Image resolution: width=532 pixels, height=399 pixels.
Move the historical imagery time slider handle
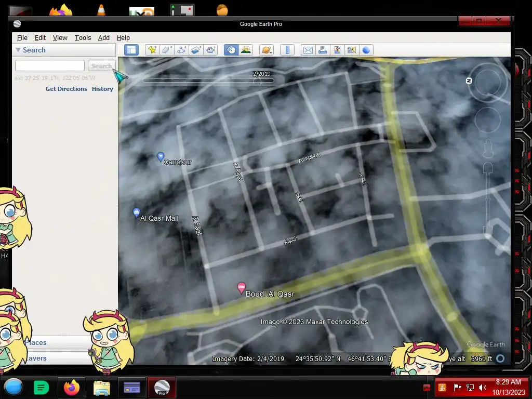tap(257, 81)
